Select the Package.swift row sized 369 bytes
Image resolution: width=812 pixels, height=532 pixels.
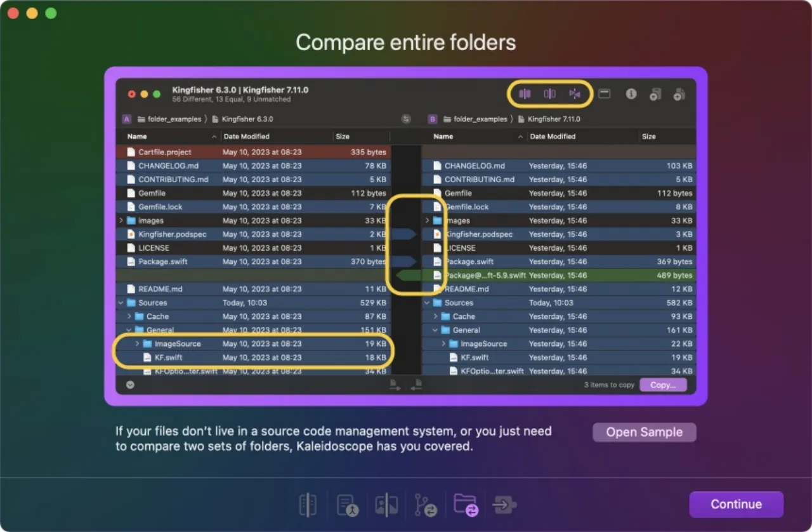(559, 262)
